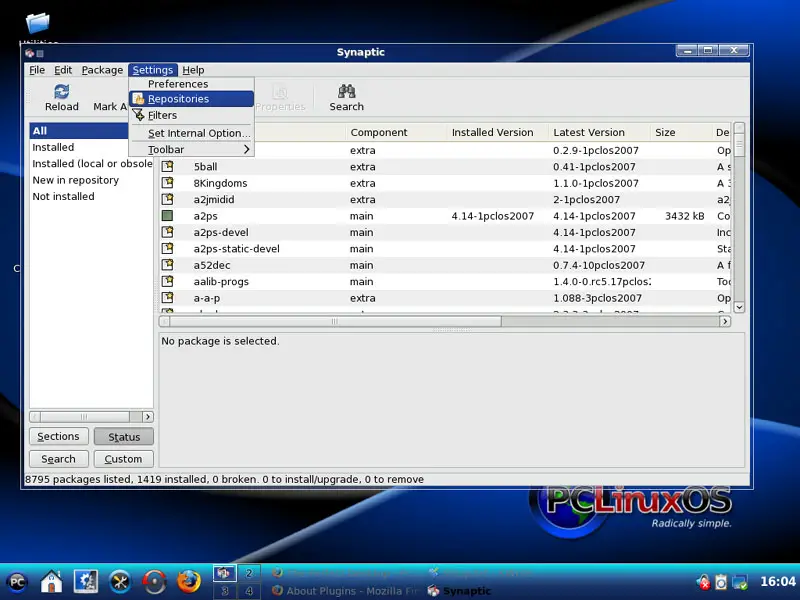Click the red circular icon in the taskbar
This screenshot has width=800, height=600.
pyautogui.click(x=154, y=582)
